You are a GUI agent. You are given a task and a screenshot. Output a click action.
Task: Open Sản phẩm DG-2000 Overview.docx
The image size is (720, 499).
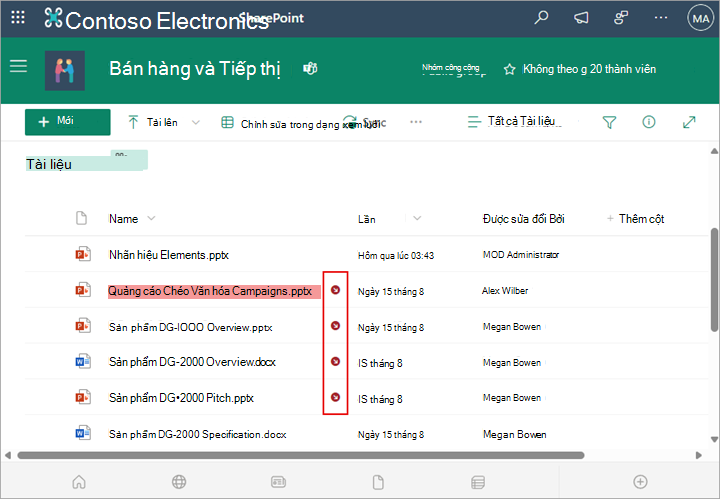[x=192, y=362]
